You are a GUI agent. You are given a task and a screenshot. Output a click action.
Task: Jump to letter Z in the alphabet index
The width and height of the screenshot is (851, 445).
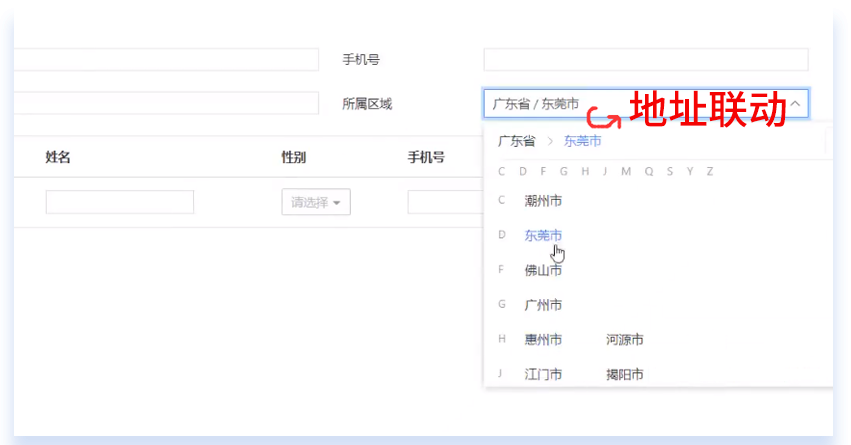709,171
